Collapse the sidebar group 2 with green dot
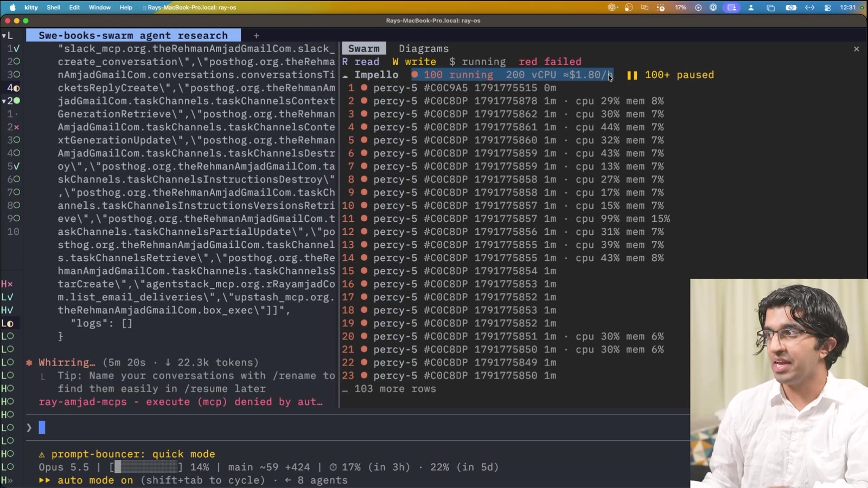The image size is (868, 488). coord(4,101)
